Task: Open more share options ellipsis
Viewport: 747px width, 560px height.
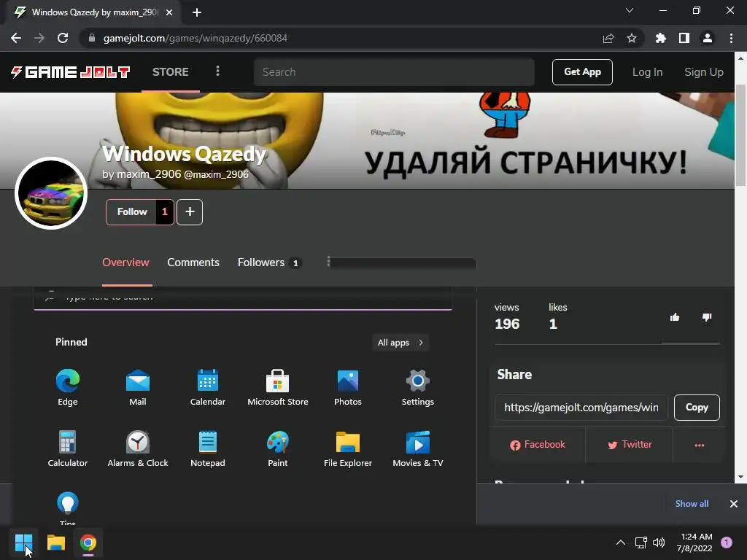Action: [700, 446]
